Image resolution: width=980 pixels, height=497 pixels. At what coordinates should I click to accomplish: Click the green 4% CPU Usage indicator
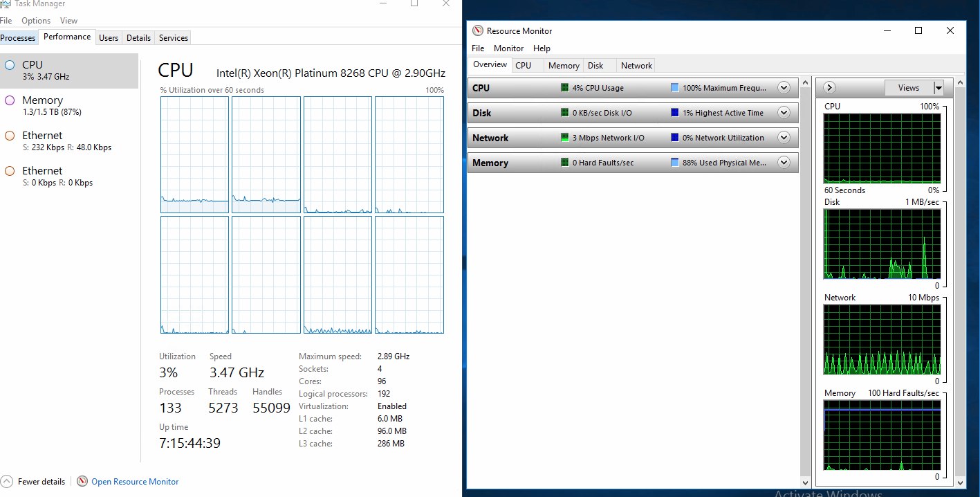(564, 88)
